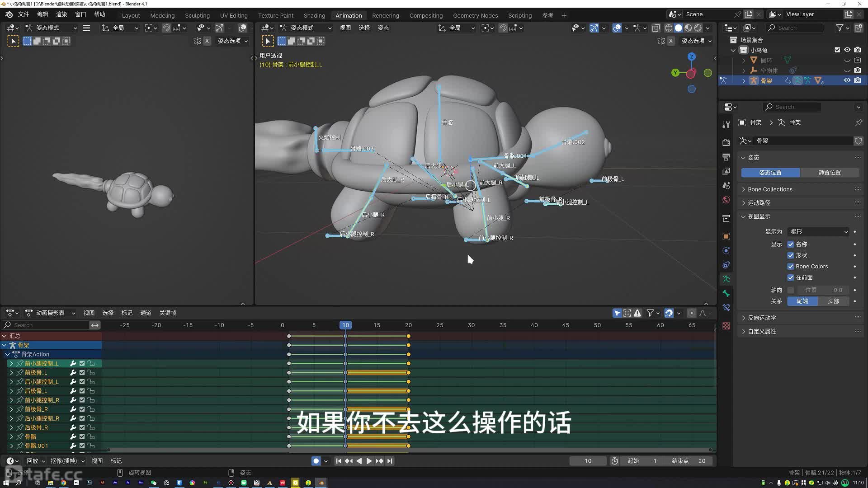Image resolution: width=868 pixels, height=488 pixels.
Task: Open the 渲染 menu
Action: [x=61, y=14]
